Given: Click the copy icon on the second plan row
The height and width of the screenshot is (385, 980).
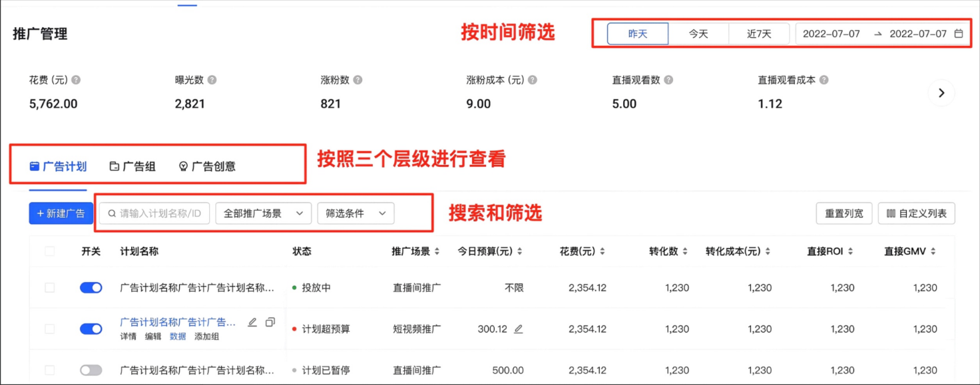Looking at the screenshot, I should tap(270, 322).
